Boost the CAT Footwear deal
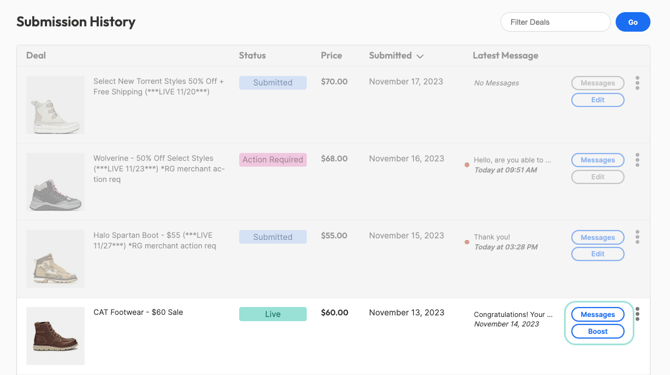 click(x=597, y=331)
